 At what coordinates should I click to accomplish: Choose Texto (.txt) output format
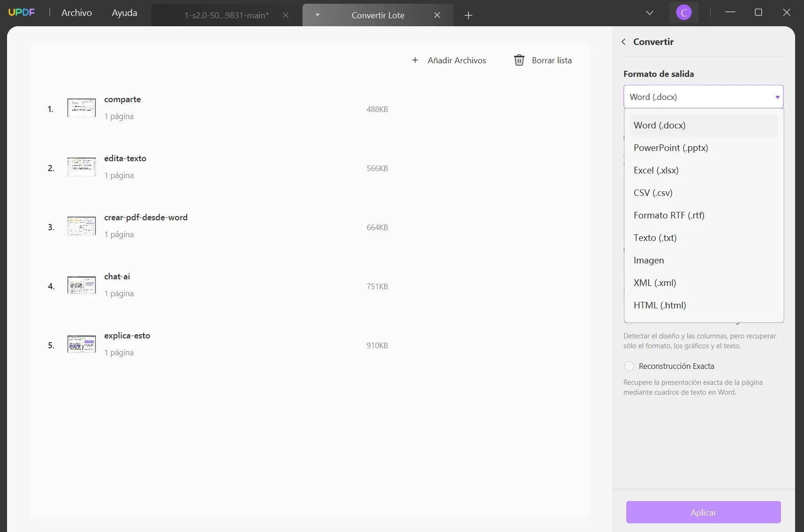tap(704, 238)
